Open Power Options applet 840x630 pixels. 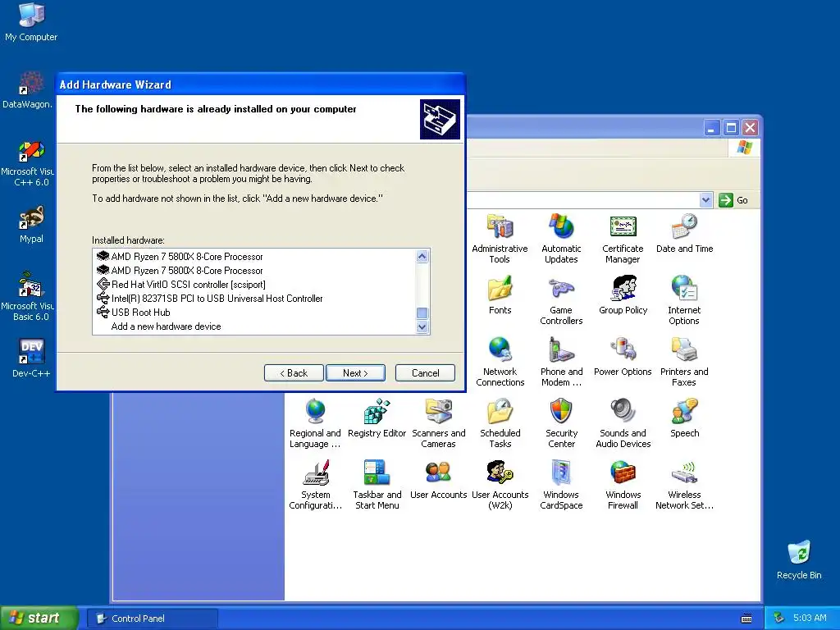(623, 356)
